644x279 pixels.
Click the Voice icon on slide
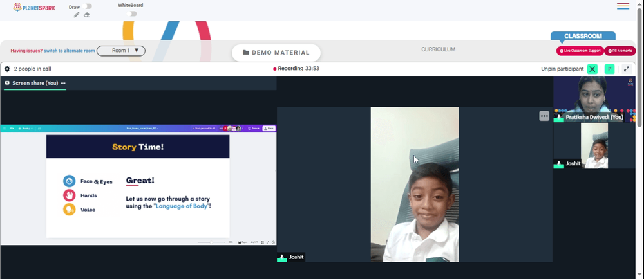69,210
